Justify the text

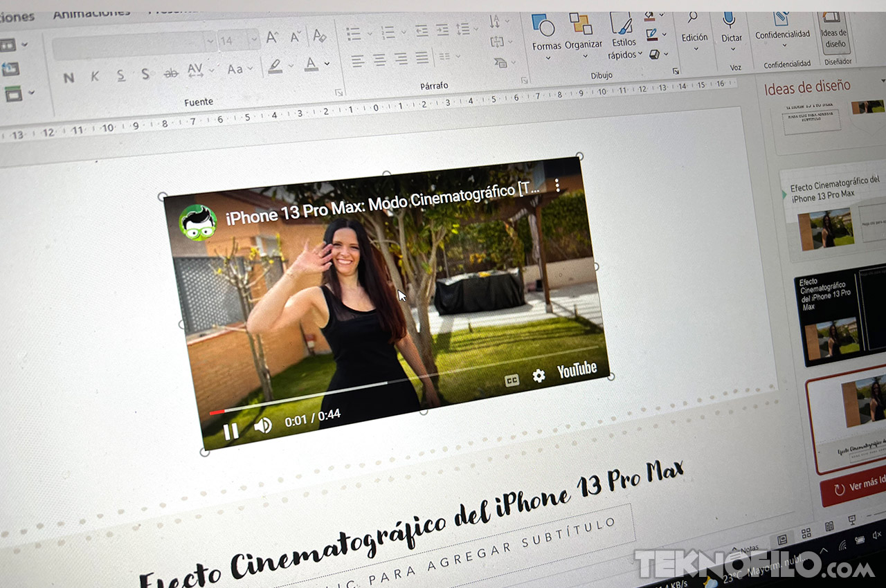(422, 58)
